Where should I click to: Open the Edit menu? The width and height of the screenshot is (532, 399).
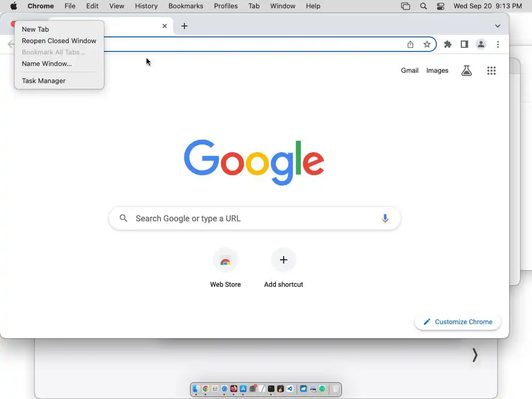pyautogui.click(x=92, y=6)
